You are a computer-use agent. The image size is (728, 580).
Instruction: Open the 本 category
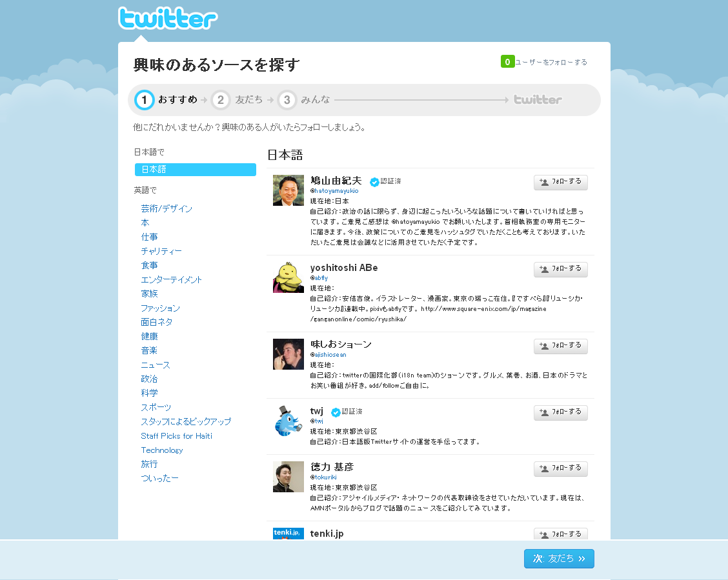[x=145, y=223]
